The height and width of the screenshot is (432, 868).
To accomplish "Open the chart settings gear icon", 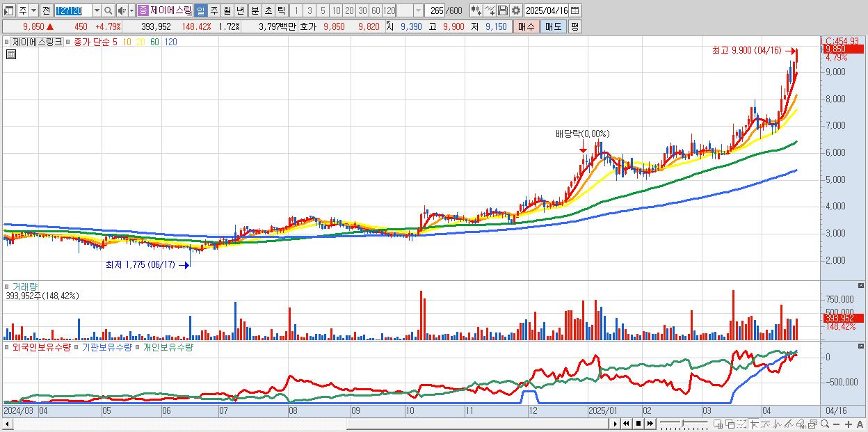I will [x=515, y=10].
